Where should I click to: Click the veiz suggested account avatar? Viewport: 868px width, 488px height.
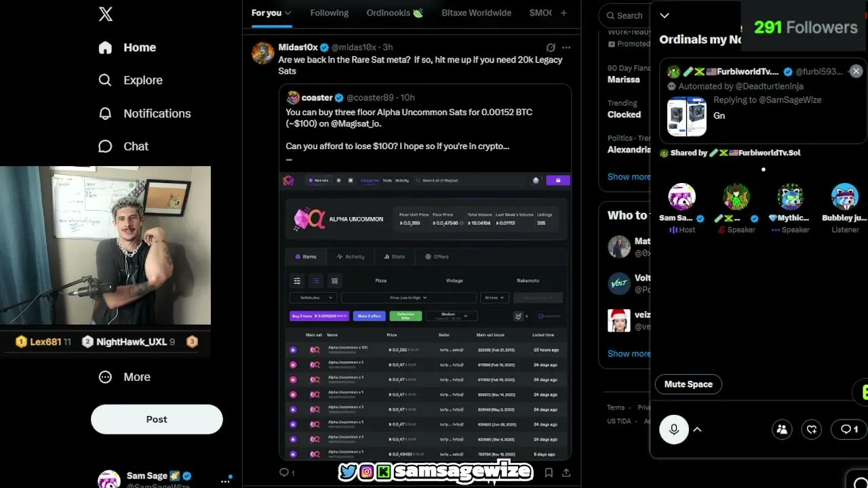(x=619, y=320)
